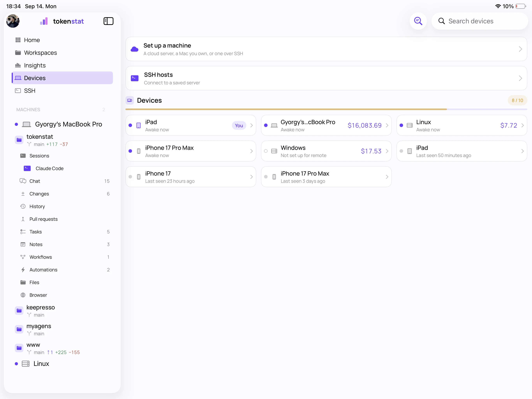Screen dimensions: 532x399
Task: Expand iPhone 17 Pro Max 3 days ago chevron
Action: click(x=387, y=177)
